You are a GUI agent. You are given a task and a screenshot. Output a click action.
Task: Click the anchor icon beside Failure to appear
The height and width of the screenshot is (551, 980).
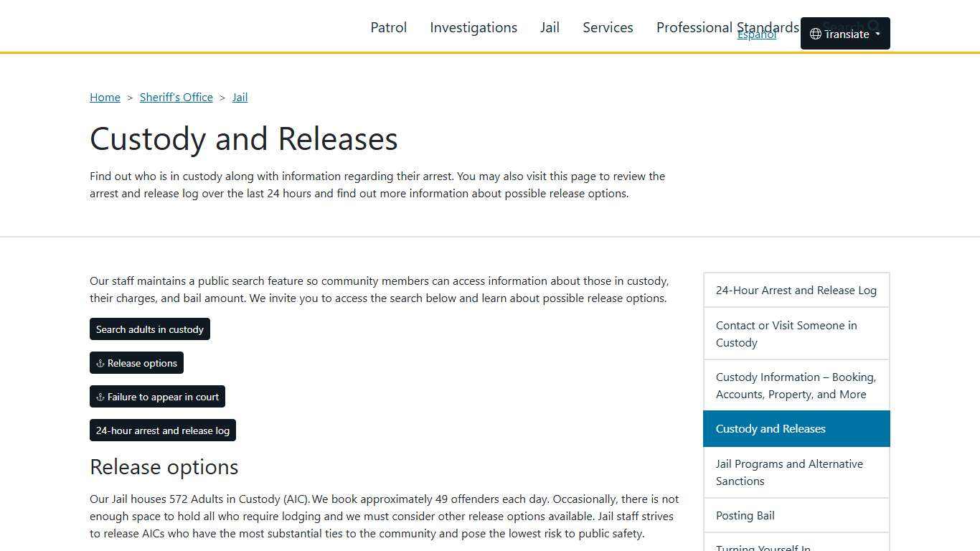[x=99, y=397]
